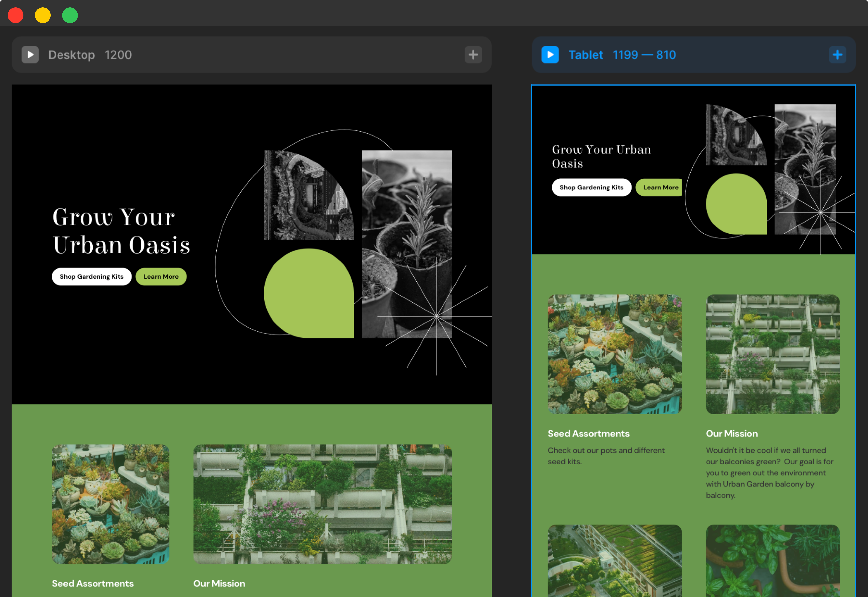Click Our Mission title in Tablet canvas
Image resolution: width=868 pixels, height=597 pixels.
point(732,434)
